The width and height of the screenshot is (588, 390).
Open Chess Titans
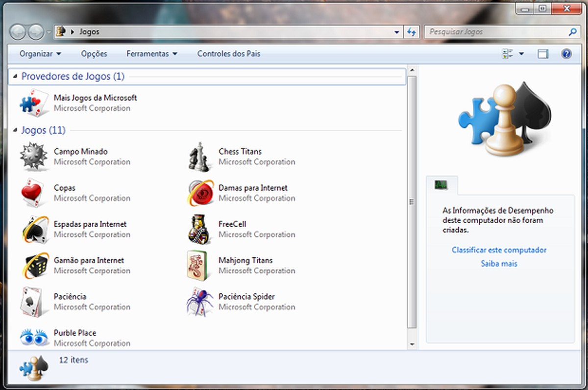click(x=240, y=151)
